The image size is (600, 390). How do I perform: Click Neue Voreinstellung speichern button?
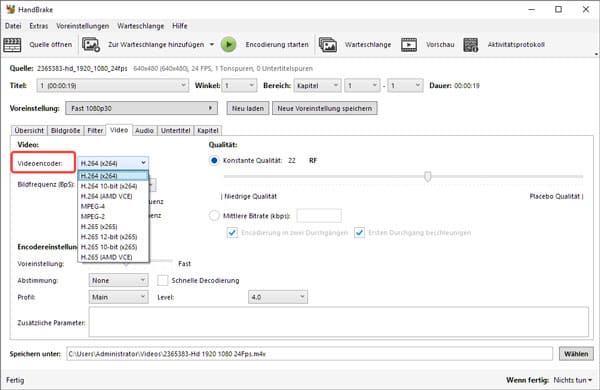(324, 108)
